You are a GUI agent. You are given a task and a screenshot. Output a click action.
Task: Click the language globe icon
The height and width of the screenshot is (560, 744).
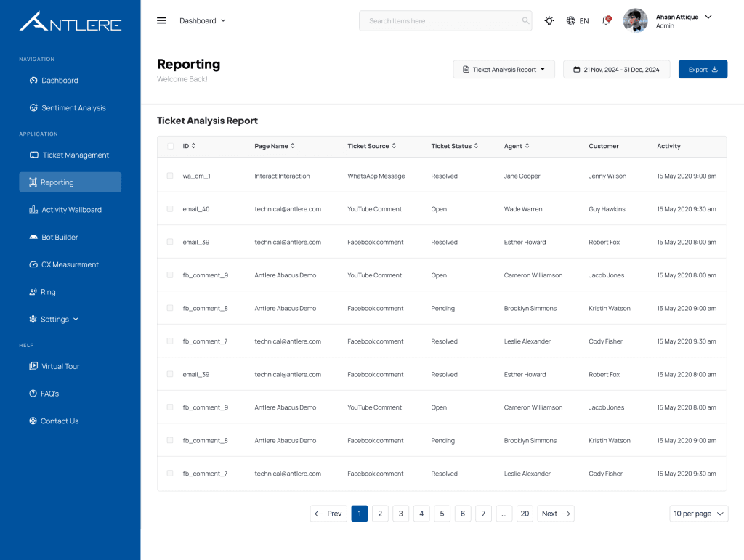pyautogui.click(x=571, y=20)
